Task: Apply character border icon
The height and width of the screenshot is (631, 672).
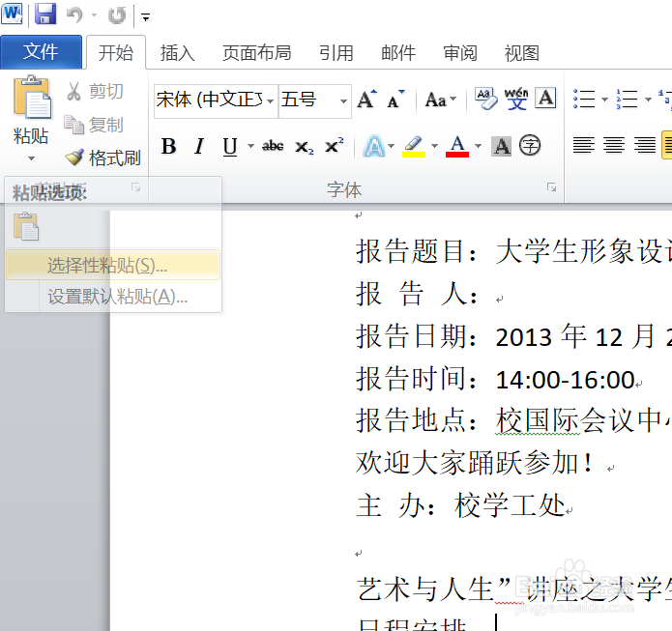Action: click(x=545, y=99)
